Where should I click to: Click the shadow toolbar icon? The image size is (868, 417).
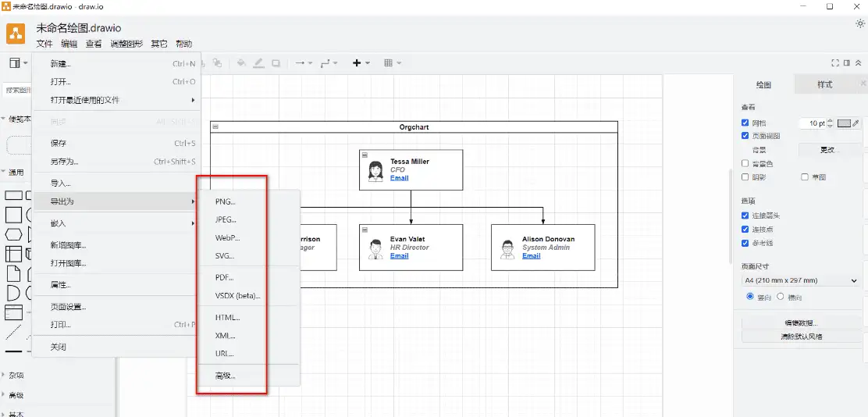click(276, 63)
